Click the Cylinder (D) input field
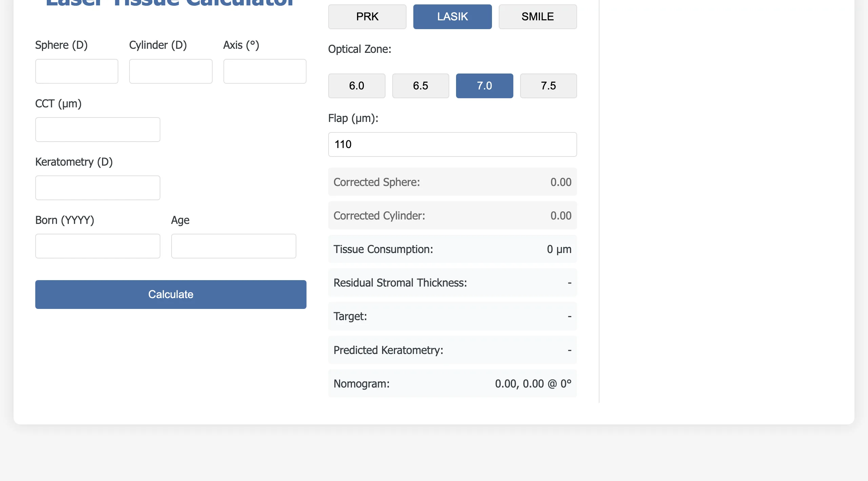Screen dimensions: 868x481 pyautogui.click(x=171, y=71)
